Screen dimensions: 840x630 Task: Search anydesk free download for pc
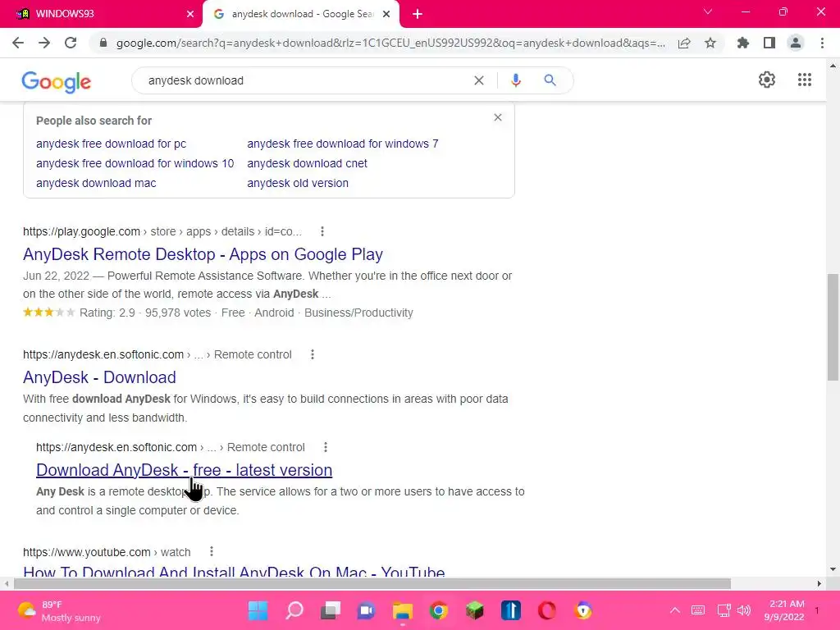111,144
